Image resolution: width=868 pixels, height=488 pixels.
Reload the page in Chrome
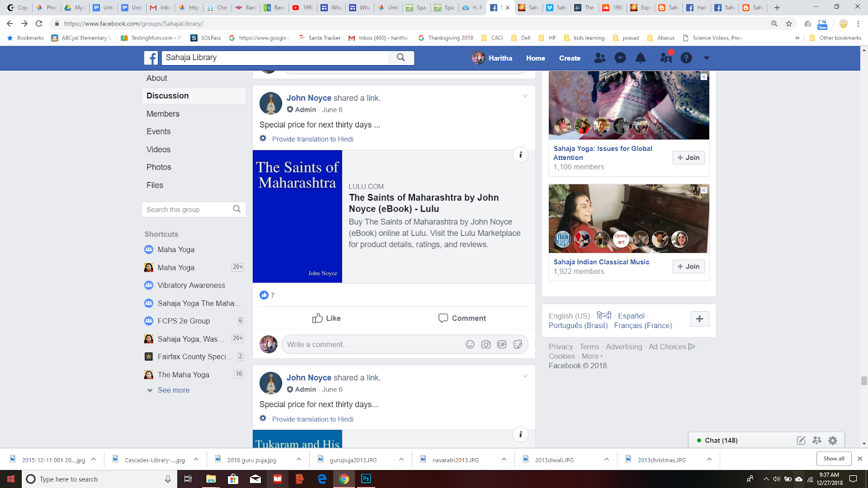39,23
